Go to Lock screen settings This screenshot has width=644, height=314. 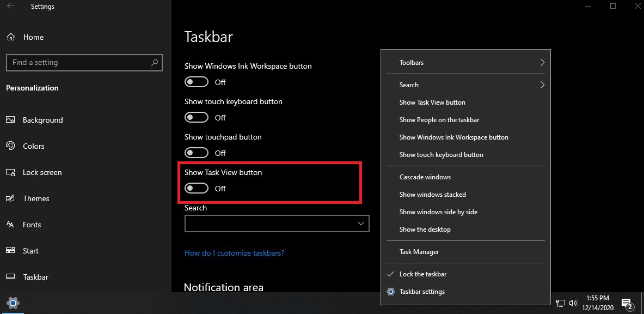pos(34,172)
